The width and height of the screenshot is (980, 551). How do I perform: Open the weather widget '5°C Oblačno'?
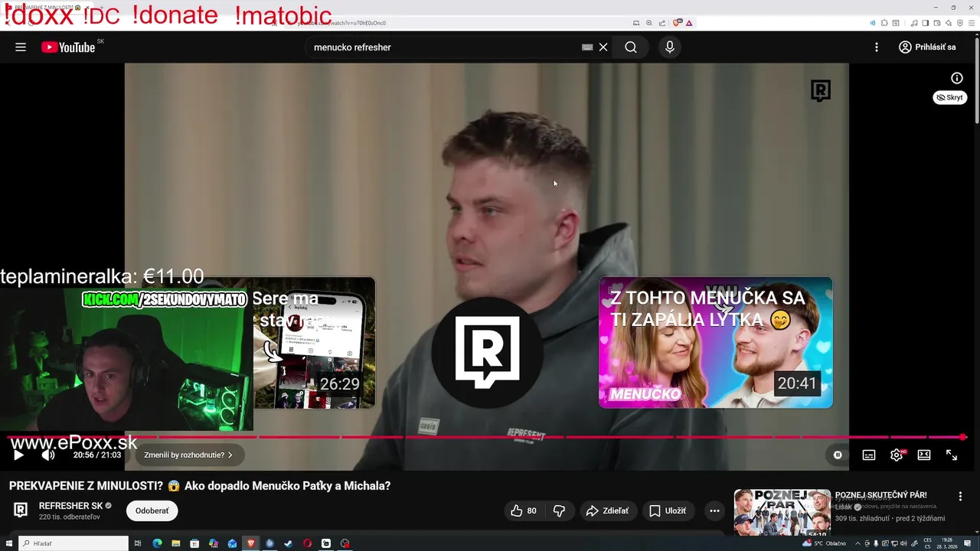pyautogui.click(x=825, y=543)
